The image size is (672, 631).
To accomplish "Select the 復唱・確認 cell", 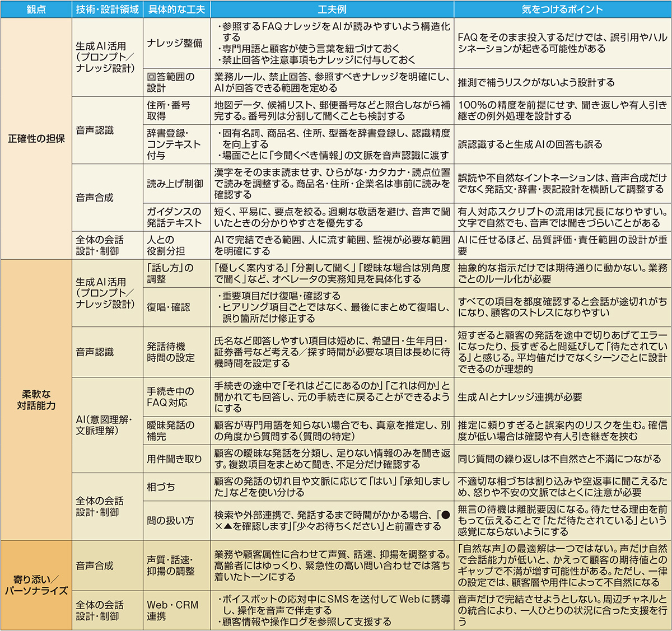I will (x=176, y=307).
